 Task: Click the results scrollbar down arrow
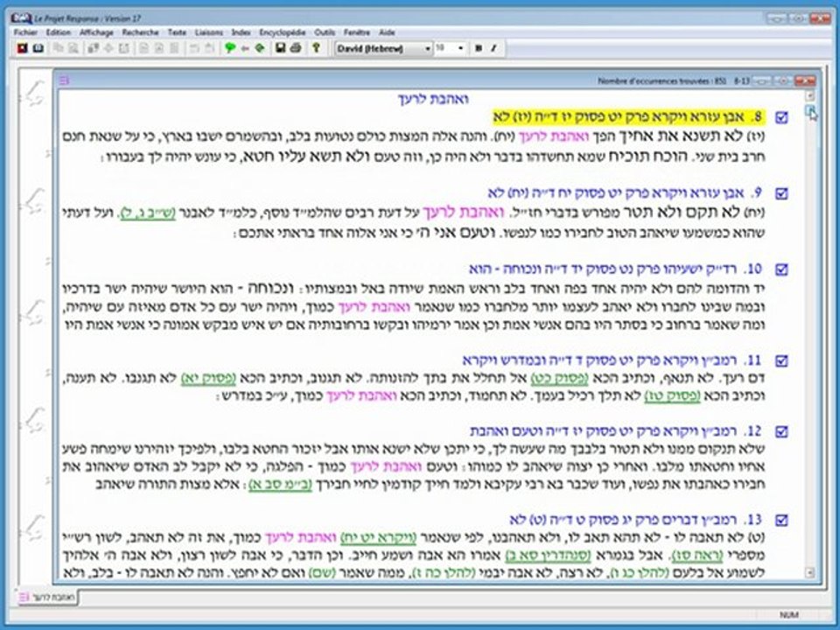point(810,572)
